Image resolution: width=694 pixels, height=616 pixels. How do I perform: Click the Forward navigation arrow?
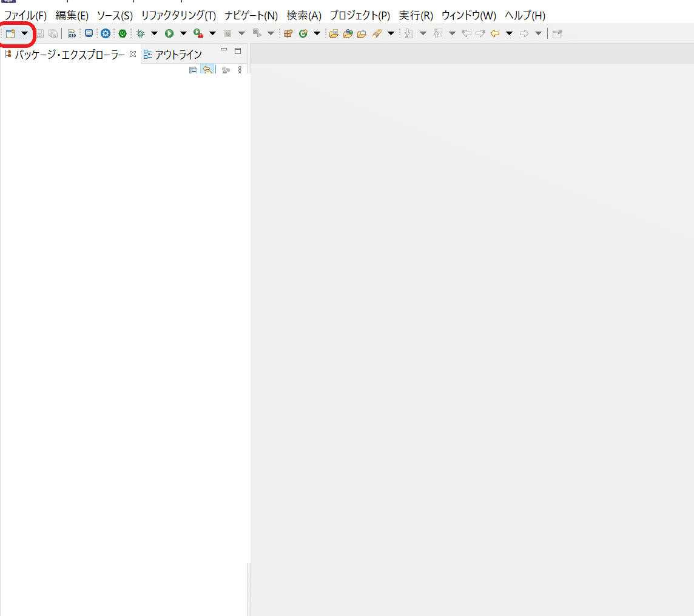[524, 33]
